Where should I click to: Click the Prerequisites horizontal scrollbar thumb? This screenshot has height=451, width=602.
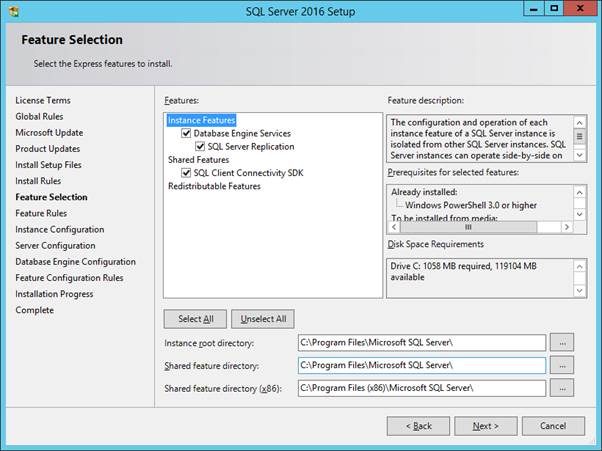click(468, 227)
